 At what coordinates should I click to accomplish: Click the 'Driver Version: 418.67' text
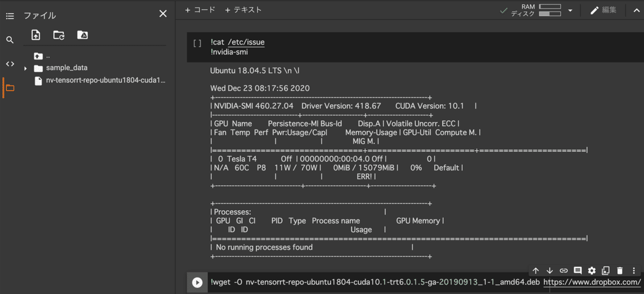pyautogui.click(x=341, y=106)
